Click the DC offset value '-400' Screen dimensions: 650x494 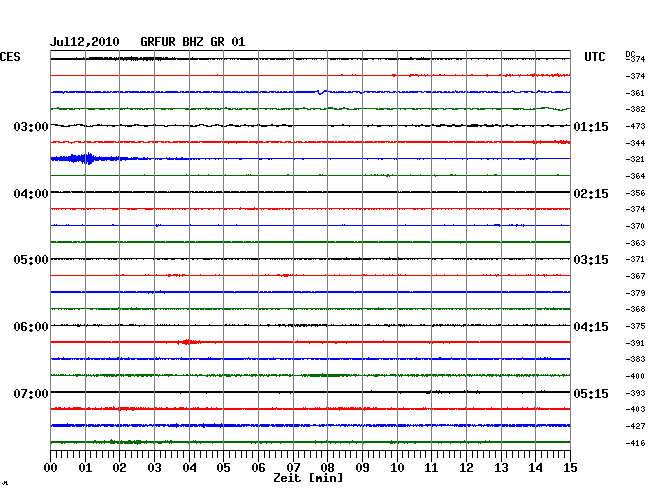[x=635, y=376]
